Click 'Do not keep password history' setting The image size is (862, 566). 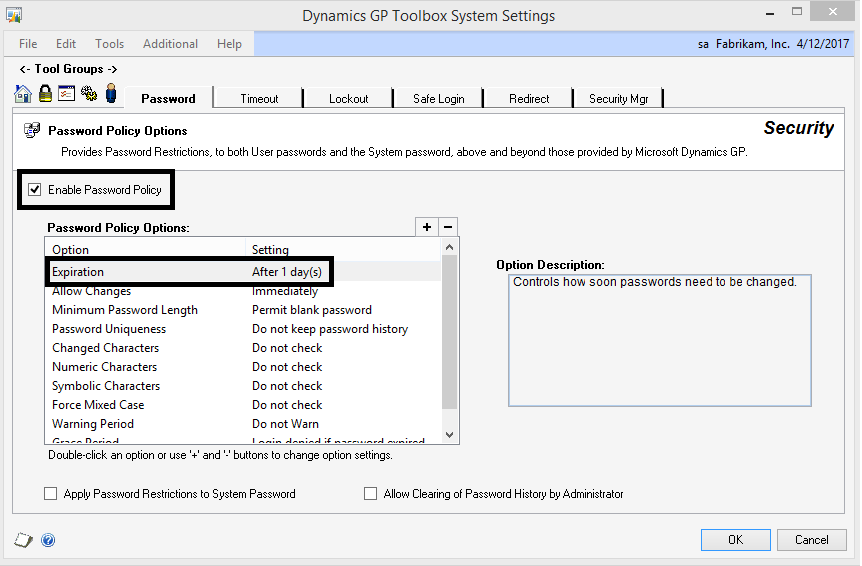[330, 329]
